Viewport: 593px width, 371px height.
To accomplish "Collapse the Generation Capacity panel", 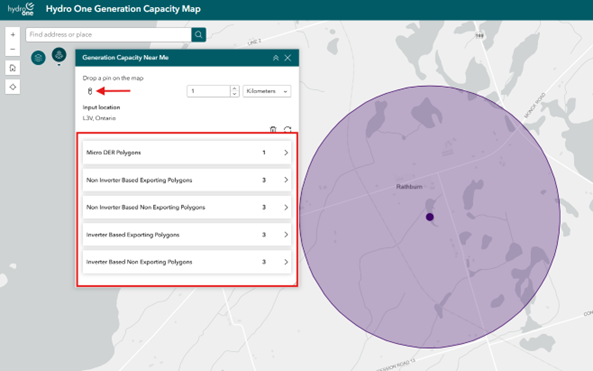I will point(276,58).
